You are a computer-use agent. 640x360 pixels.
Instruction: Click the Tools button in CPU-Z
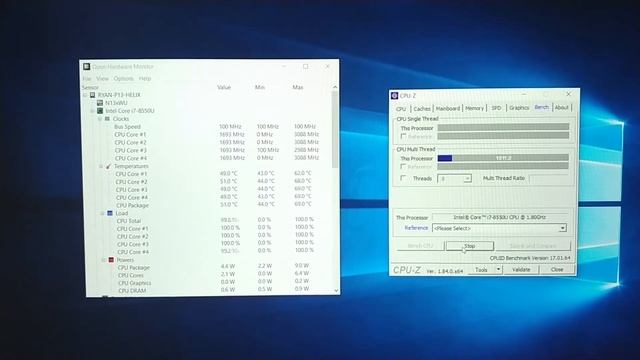click(x=482, y=270)
